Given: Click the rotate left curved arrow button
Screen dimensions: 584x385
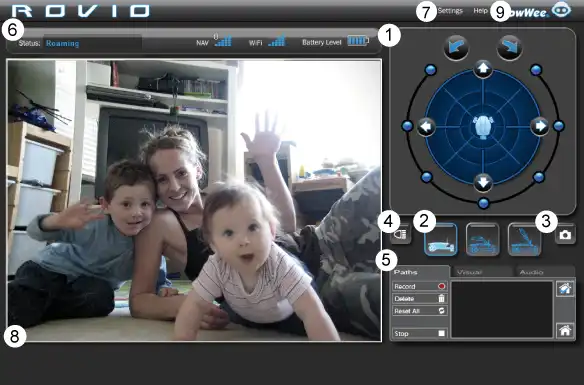Looking at the screenshot, I should tap(456, 48).
